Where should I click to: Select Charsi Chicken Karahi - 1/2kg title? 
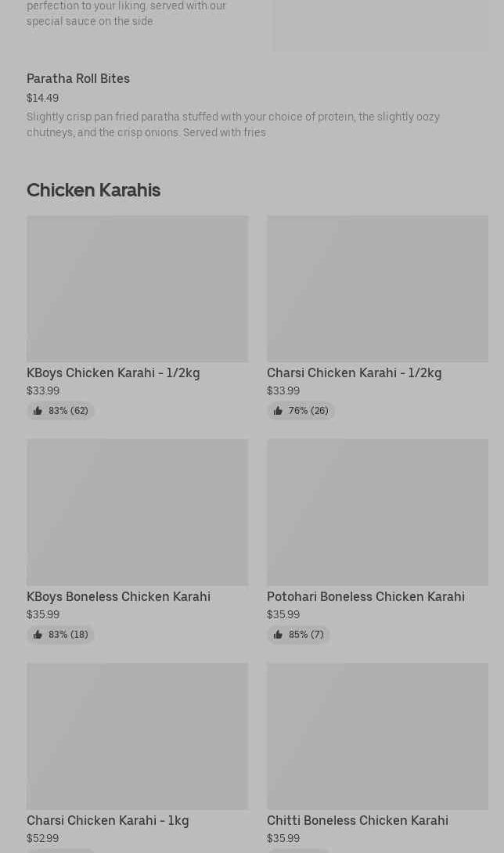(x=354, y=373)
